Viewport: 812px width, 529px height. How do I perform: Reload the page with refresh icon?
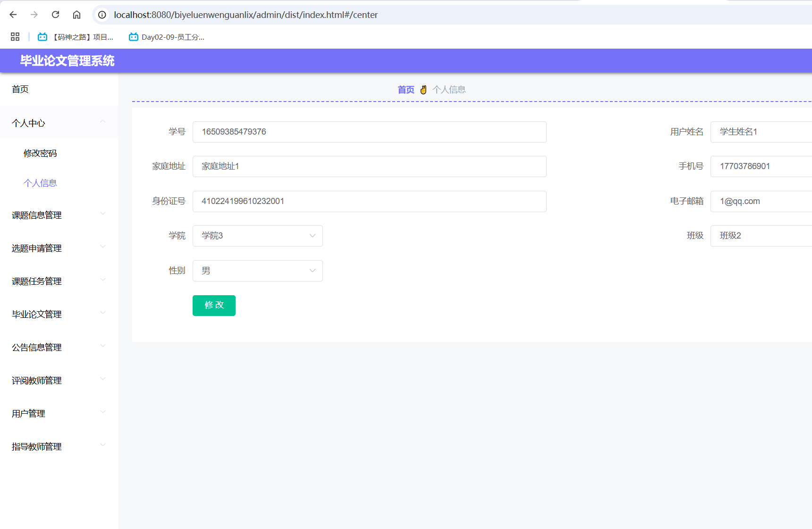55,15
